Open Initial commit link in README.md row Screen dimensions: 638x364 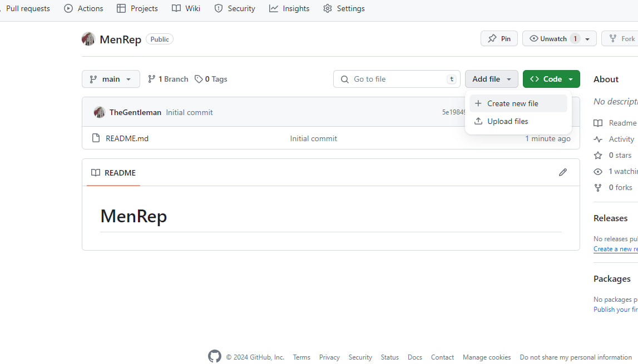tap(313, 138)
